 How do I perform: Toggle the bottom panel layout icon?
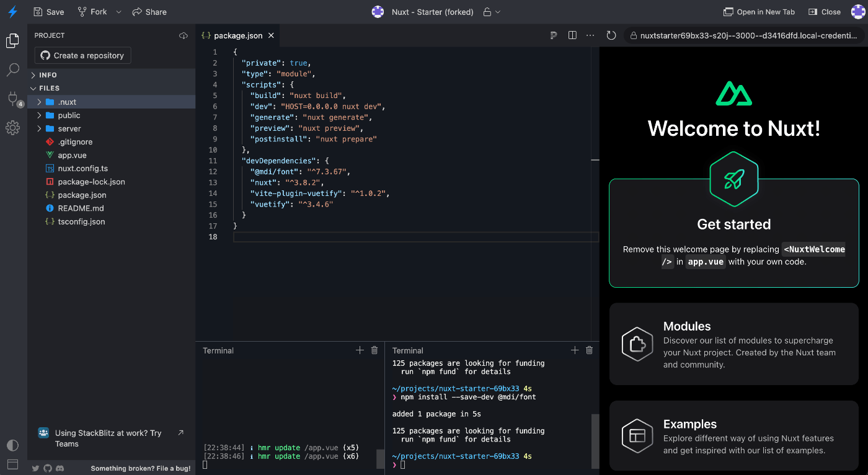click(12, 464)
